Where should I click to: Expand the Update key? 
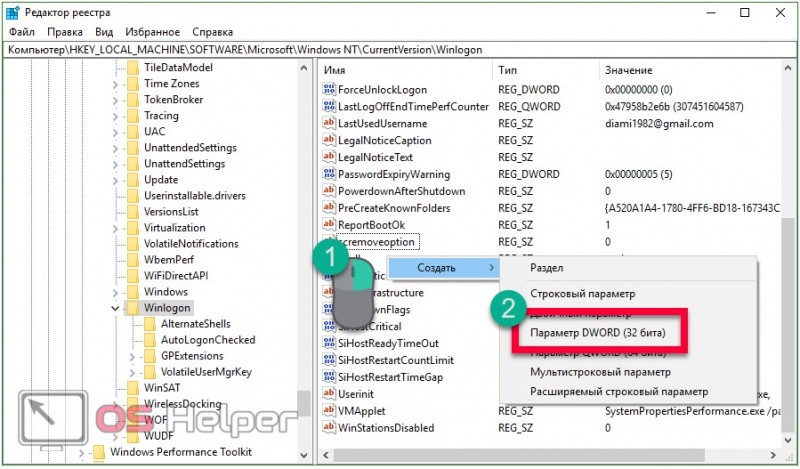(x=115, y=181)
